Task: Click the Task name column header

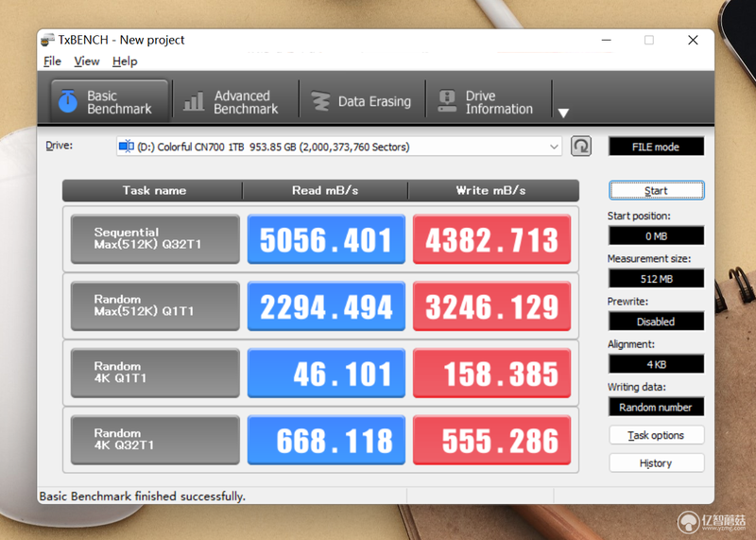Action: (153, 191)
